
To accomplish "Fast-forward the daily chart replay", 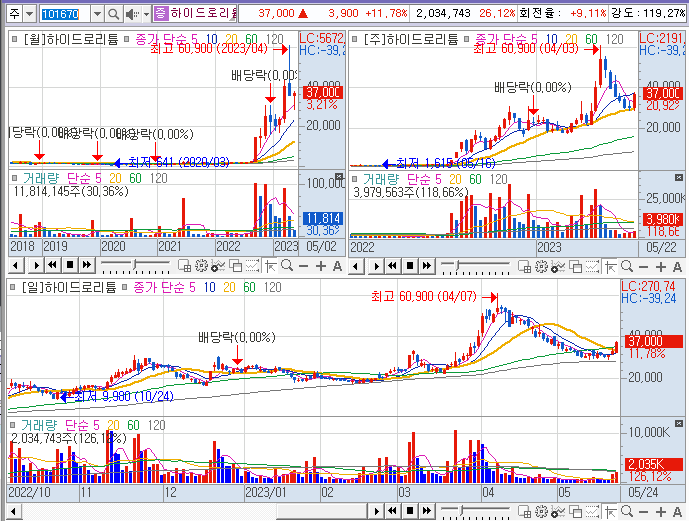I will [427, 511].
